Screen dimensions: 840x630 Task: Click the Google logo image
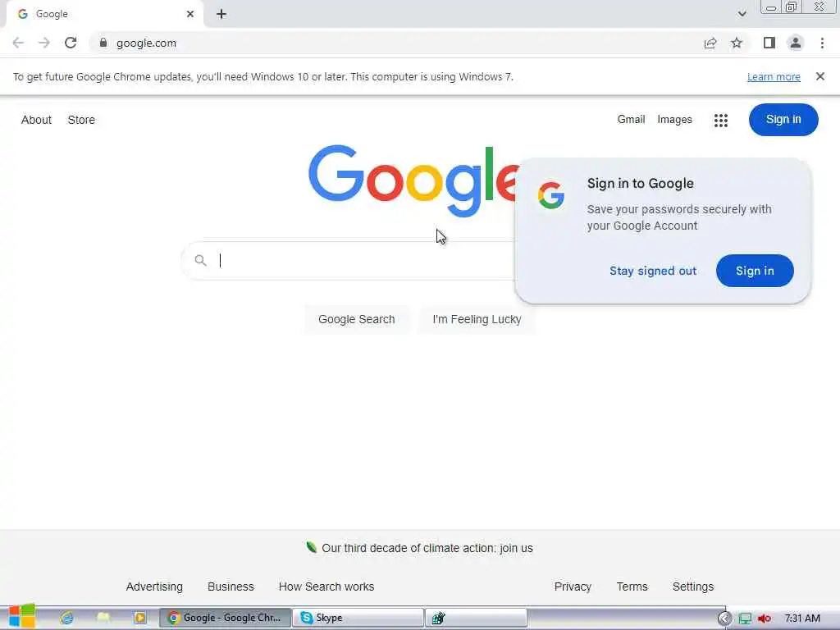[413, 181]
